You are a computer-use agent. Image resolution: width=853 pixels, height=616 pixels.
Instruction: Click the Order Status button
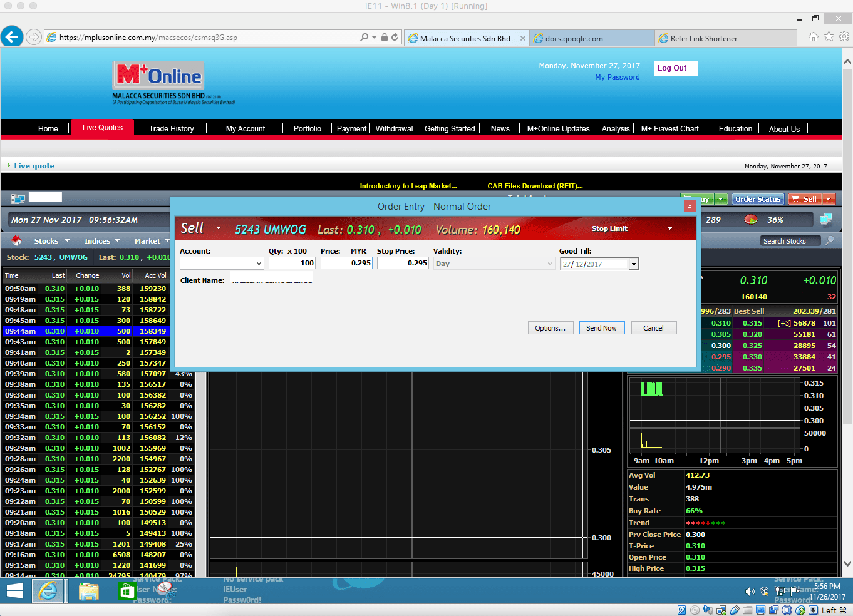click(x=758, y=199)
